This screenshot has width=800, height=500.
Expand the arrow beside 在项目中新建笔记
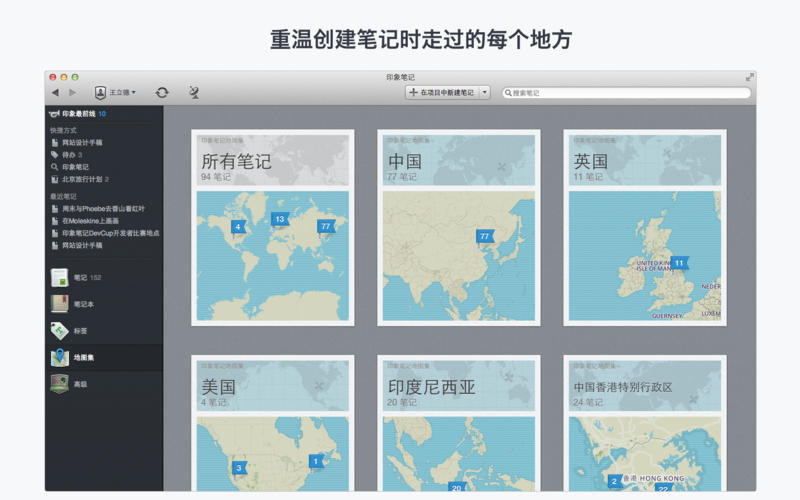485,93
